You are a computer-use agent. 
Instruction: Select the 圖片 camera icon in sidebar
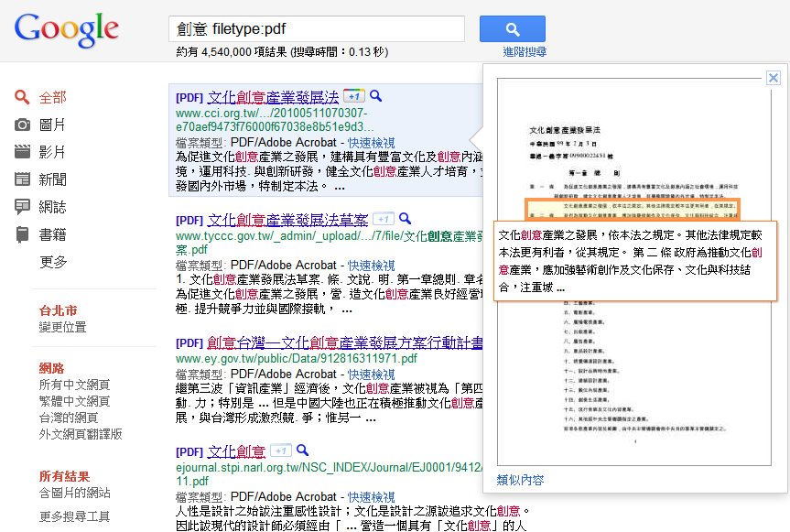[22, 125]
